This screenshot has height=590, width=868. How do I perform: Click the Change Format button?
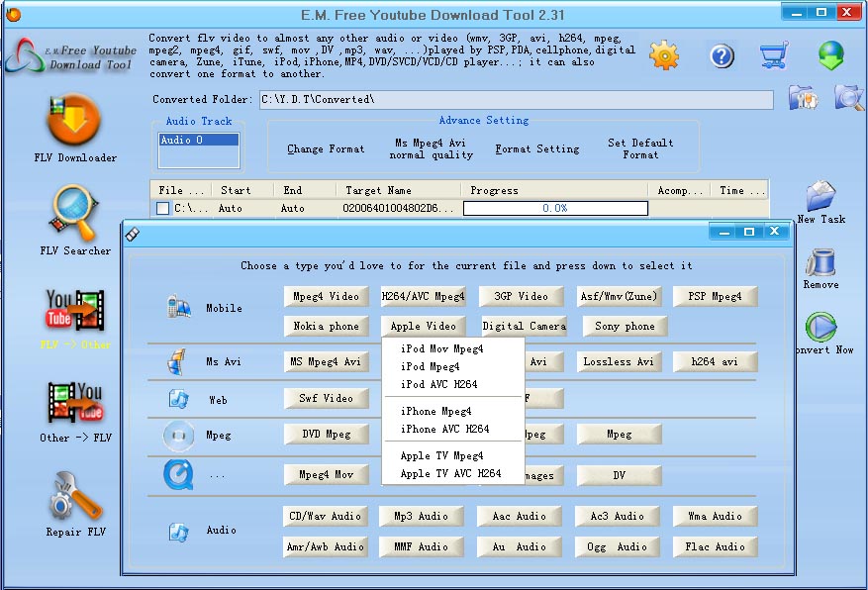pos(326,148)
